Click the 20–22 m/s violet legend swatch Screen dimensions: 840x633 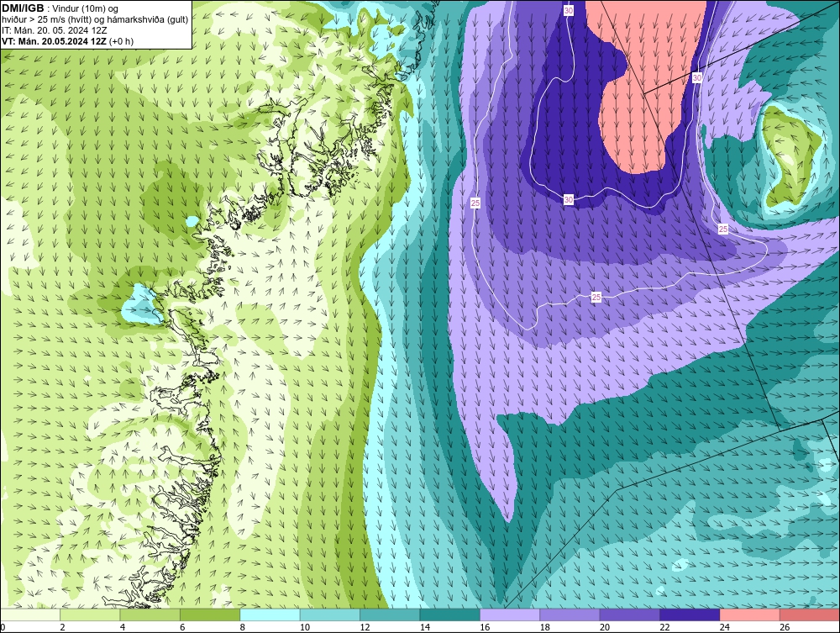[x=630, y=615]
